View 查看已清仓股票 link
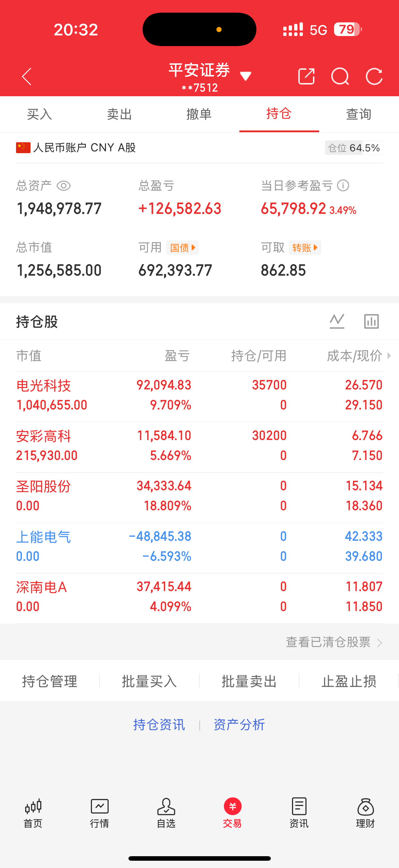 (x=334, y=642)
